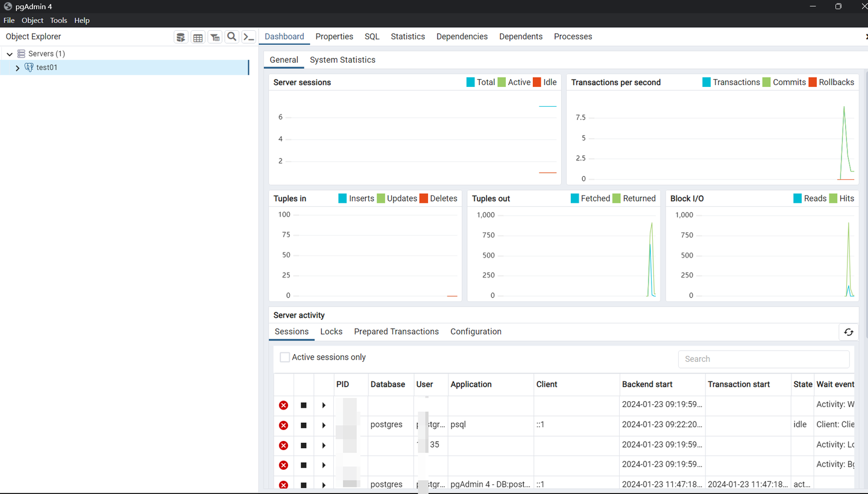Click the sessions Search input field
The height and width of the screenshot is (494, 868).
[764, 359]
